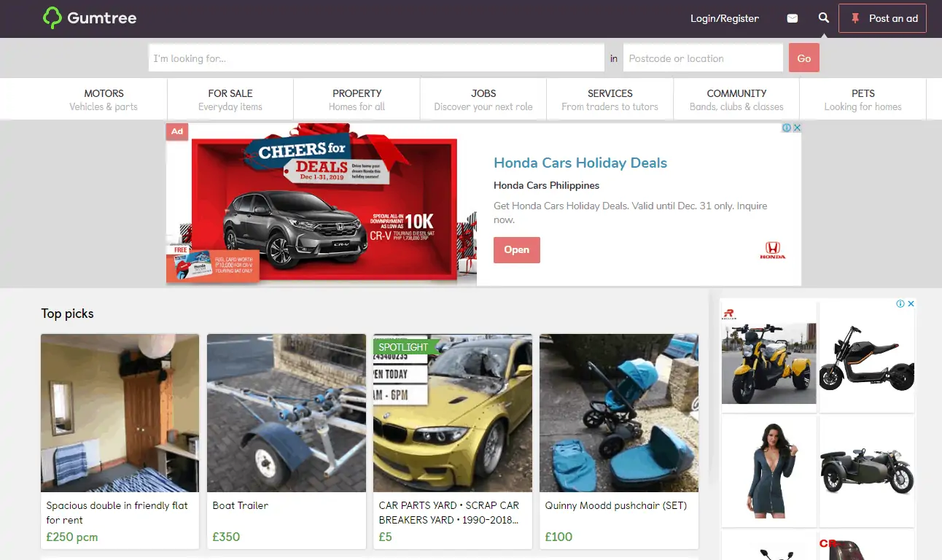Image resolution: width=942 pixels, height=560 pixels.
Task: Click the Gumtree tree logo
Action: click(52, 18)
